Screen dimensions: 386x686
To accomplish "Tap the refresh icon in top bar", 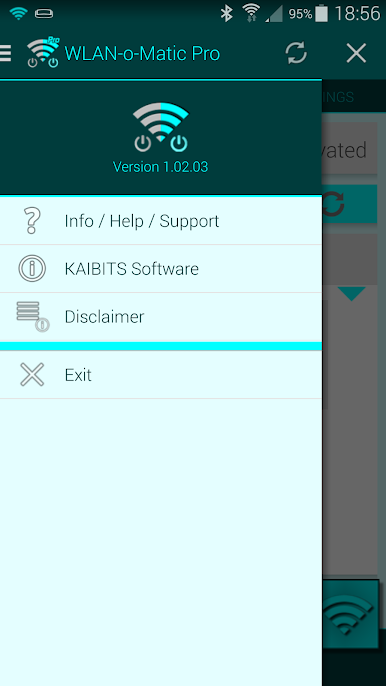I will (296, 53).
